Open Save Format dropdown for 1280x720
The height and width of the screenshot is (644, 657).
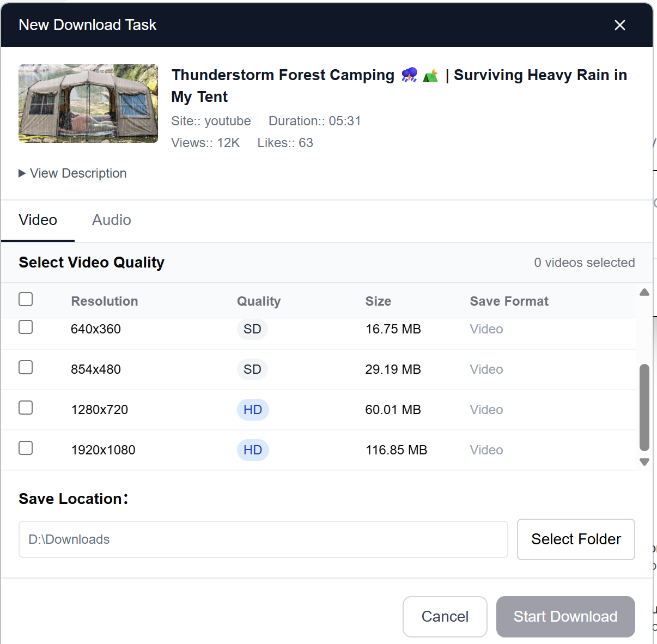[x=486, y=410]
